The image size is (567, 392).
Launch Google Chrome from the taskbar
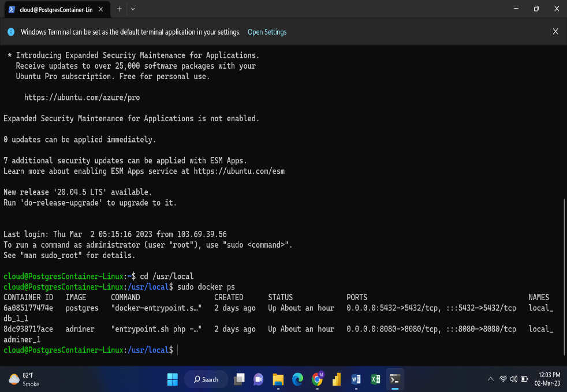[317, 379]
